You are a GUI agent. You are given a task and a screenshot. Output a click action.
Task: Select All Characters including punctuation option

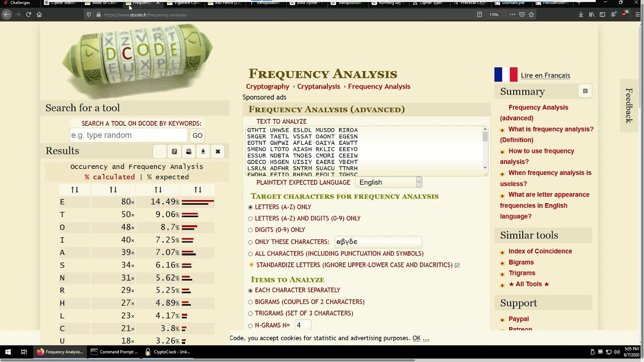250,254
